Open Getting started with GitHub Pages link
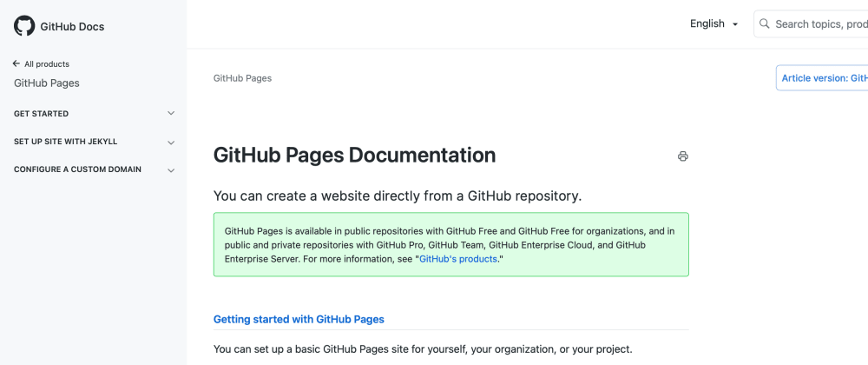 (x=299, y=320)
